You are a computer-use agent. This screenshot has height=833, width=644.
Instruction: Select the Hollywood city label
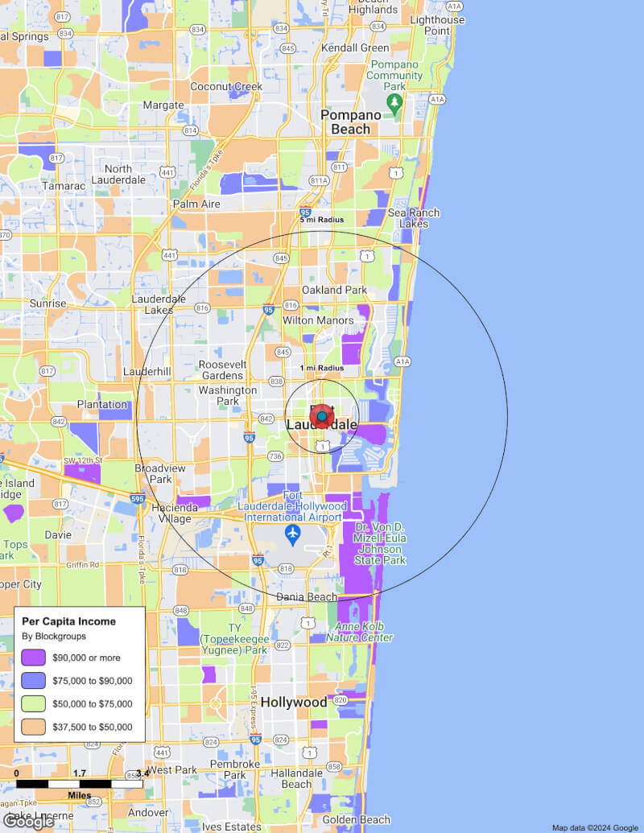[x=294, y=702]
